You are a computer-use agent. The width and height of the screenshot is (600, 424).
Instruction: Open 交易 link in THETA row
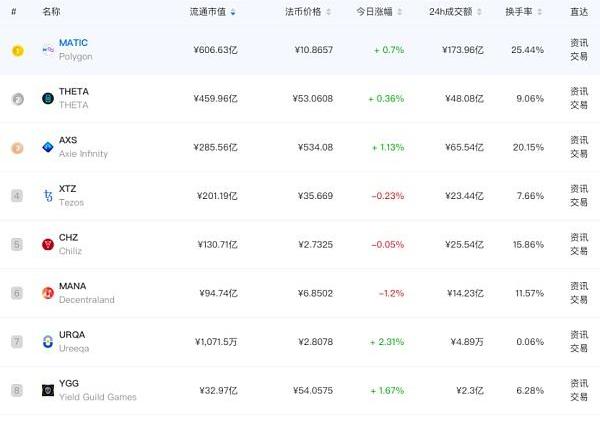[579, 105]
